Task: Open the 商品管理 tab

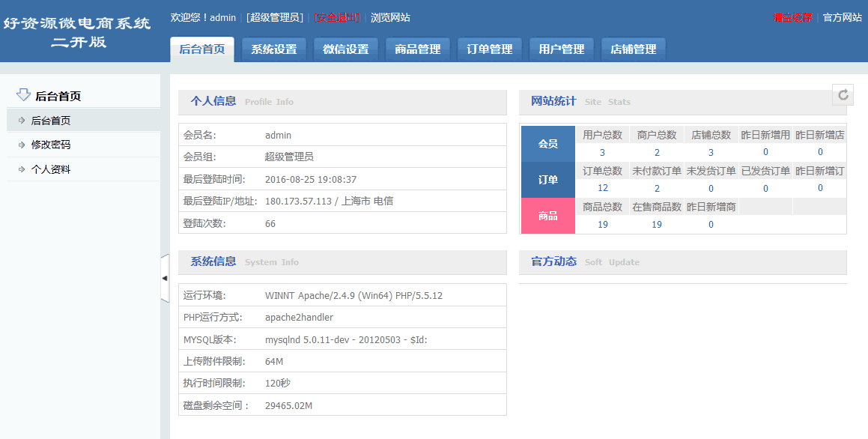Action: click(x=418, y=49)
